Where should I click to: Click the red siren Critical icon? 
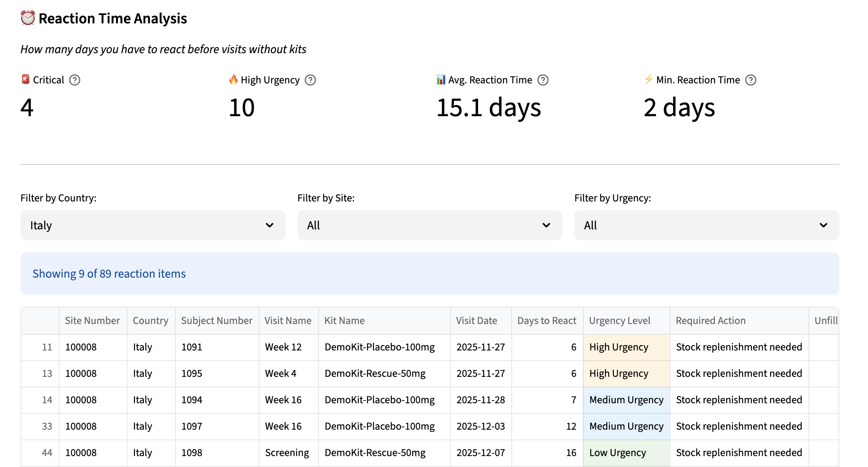(x=25, y=80)
